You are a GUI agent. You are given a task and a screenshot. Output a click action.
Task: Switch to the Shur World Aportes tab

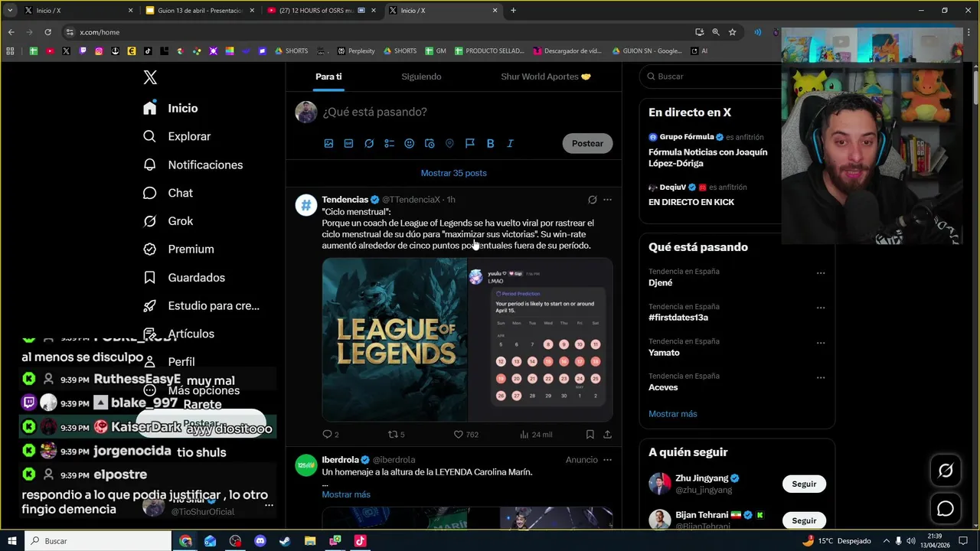[545, 77]
